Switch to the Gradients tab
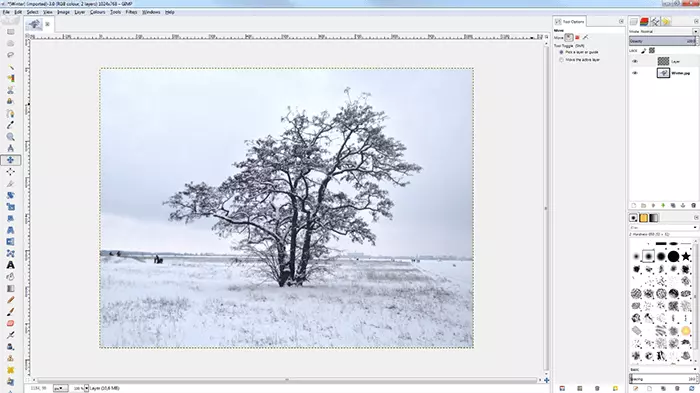This screenshot has width=700, height=393. [654, 218]
